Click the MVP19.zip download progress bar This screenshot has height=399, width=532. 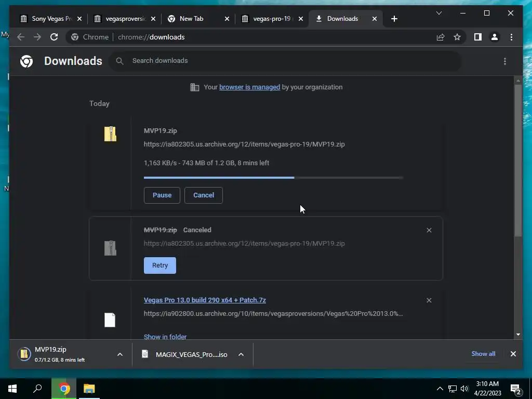[273, 178]
